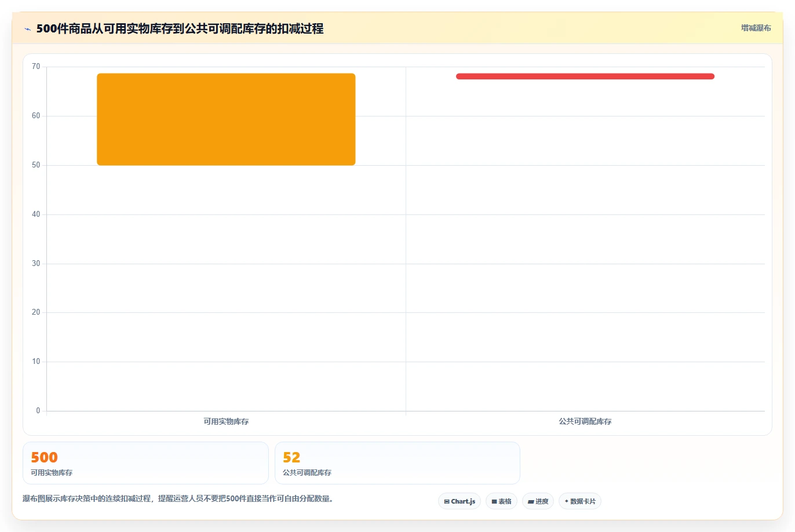Viewport: 795px width, 532px height.
Task: Click the red 公共可调配库存 bar
Action: click(x=585, y=76)
